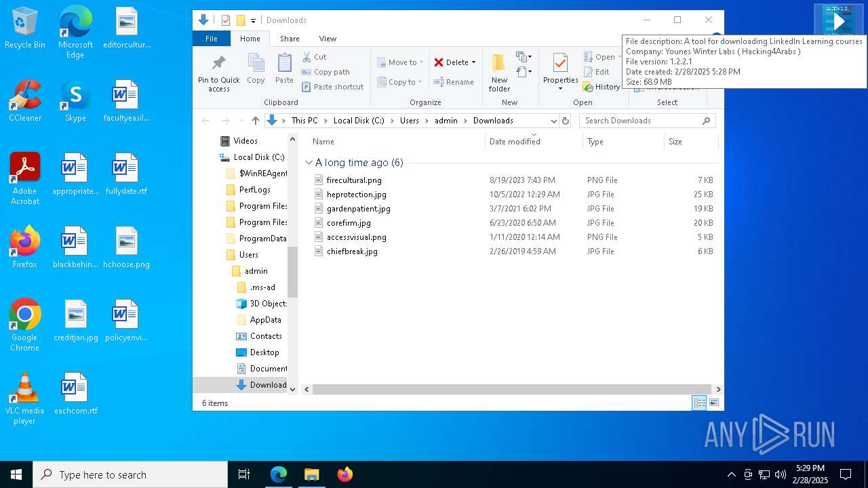The width and height of the screenshot is (868, 488).
Task: Open the Recycle Bin desktop icon
Action: (25, 28)
